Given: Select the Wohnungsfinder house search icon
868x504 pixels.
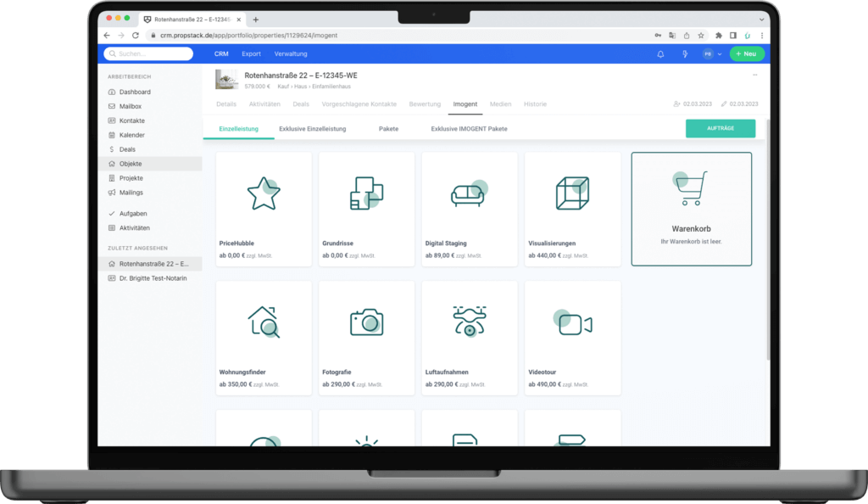Looking at the screenshot, I should pos(264,322).
